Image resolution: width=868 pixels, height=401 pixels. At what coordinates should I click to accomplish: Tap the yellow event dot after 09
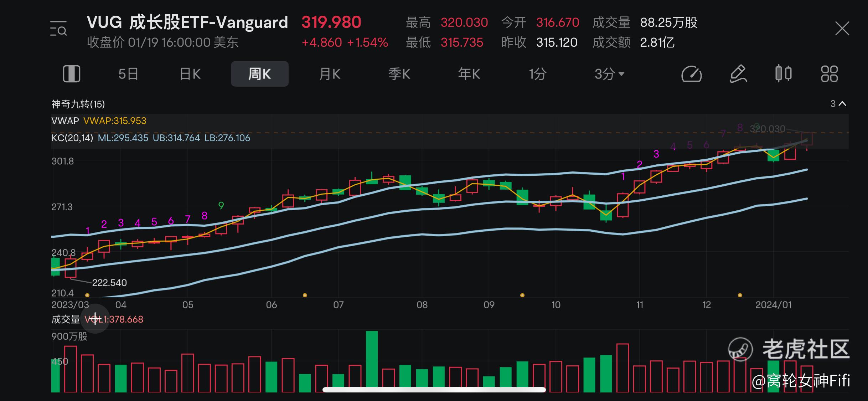click(x=522, y=295)
